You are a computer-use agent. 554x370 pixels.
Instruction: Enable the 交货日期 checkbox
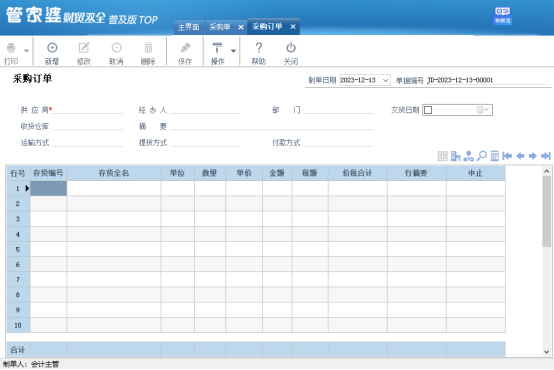[x=428, y=110]
